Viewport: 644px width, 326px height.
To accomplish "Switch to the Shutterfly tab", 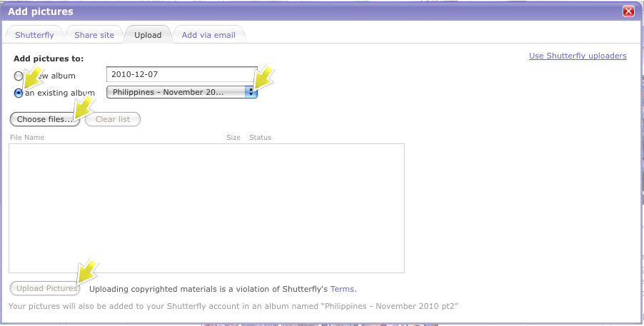I will click(34, 35).
